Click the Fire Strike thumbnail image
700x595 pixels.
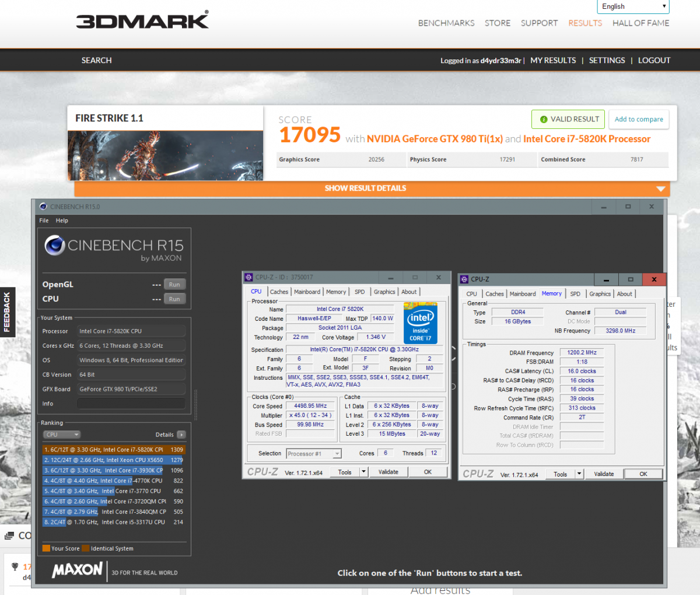point(166,156)
